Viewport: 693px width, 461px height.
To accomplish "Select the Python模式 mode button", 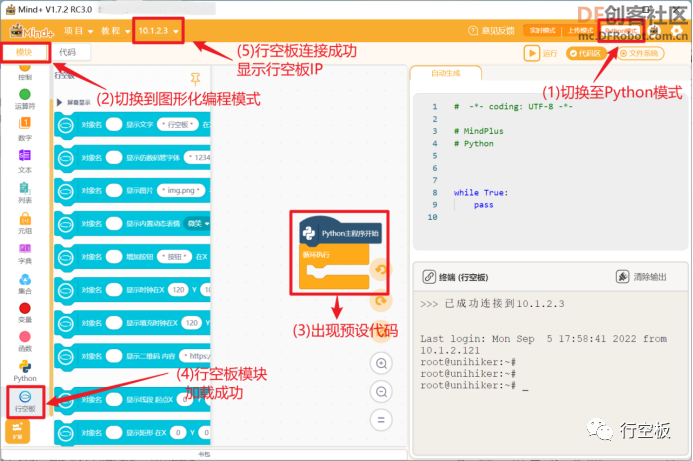I will pos(621,30).
